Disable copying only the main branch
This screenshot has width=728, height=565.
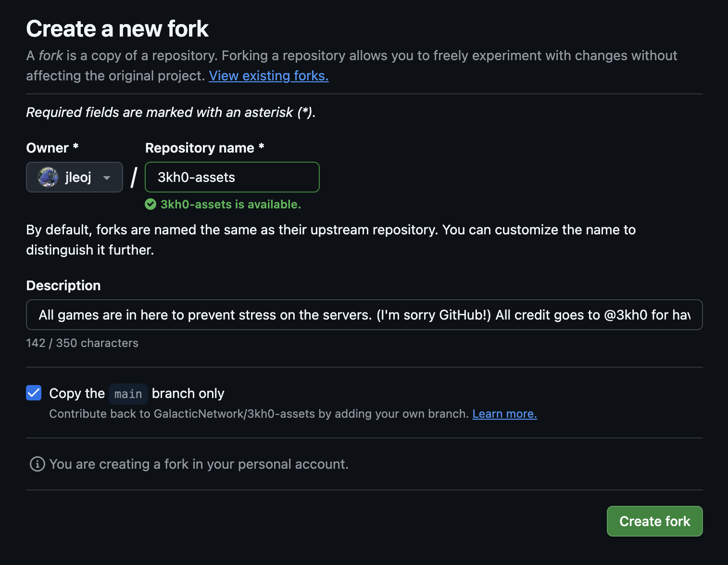34,393
